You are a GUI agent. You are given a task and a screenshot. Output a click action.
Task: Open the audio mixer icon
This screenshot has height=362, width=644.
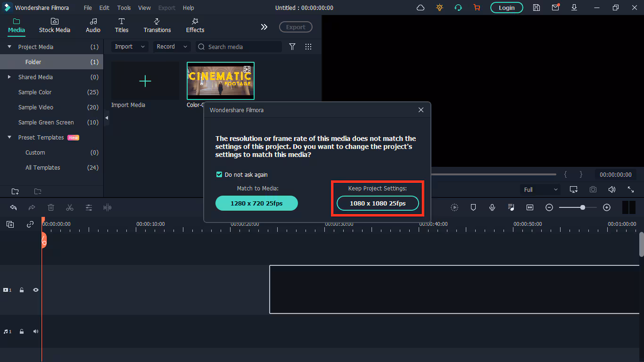[x=511, y=207]
